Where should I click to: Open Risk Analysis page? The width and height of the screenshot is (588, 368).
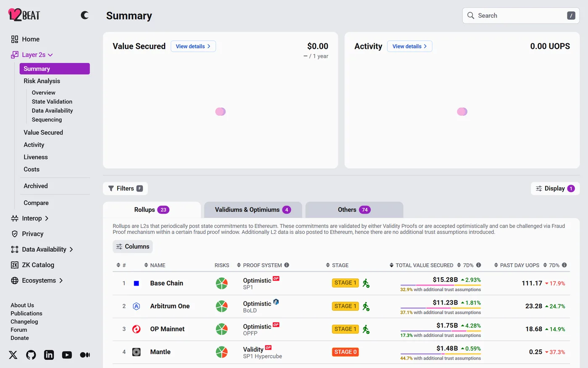42,81
